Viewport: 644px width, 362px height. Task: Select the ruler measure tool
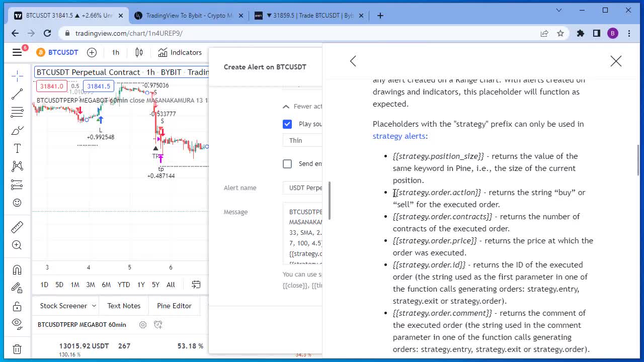(x=17, y=227)
